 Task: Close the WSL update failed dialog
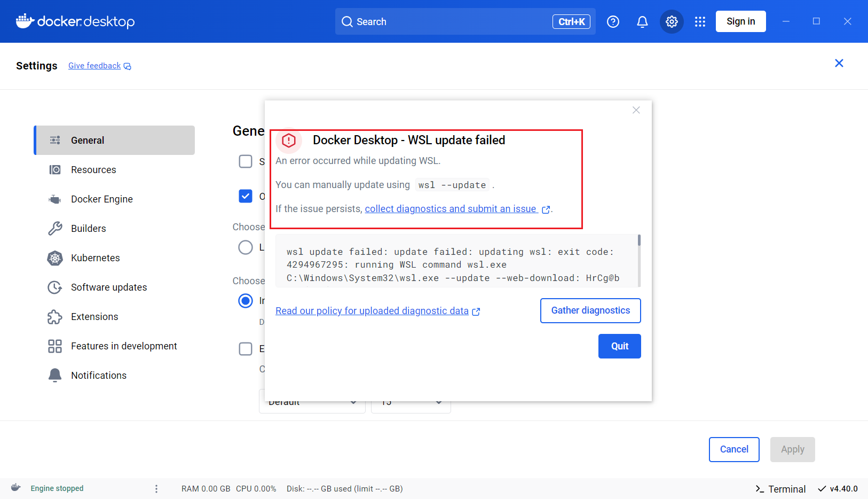(636, 110)
